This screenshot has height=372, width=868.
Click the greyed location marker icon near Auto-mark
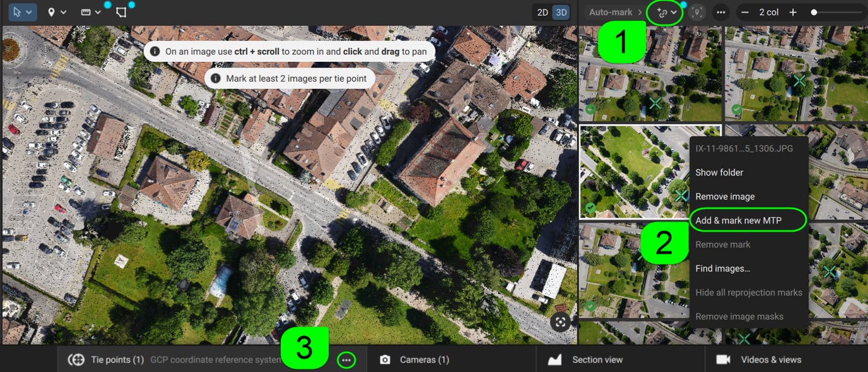point(696,12)
